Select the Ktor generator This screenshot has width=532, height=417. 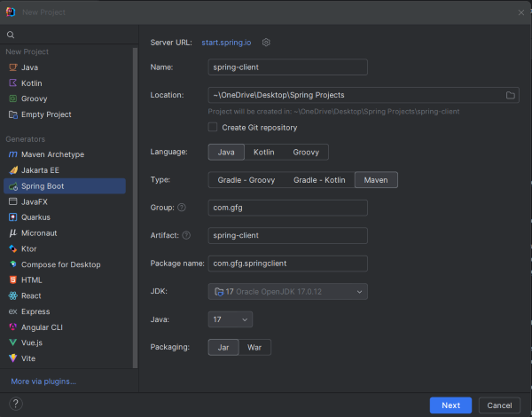(x=28, y=248)
